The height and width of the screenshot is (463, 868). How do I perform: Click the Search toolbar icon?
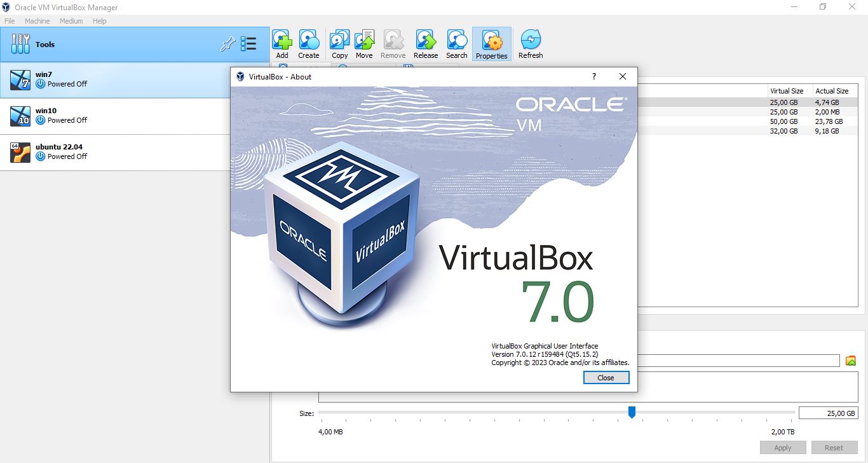[457, 45]
